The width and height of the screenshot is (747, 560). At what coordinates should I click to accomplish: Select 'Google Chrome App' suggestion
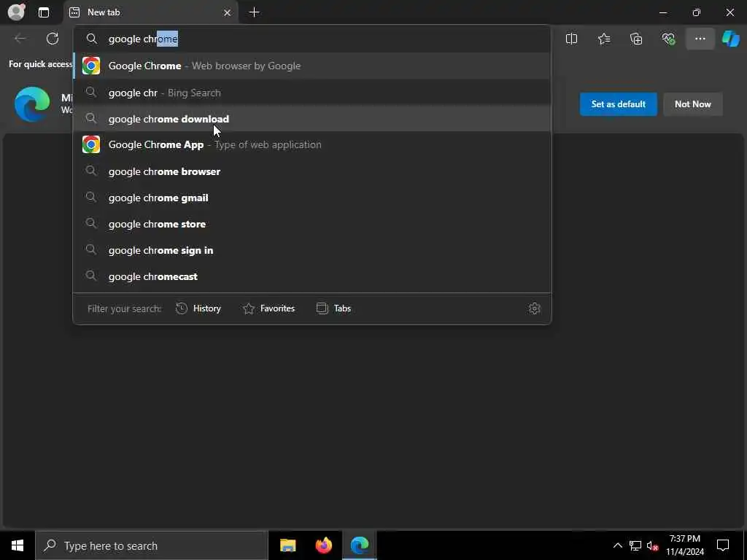[312, 144]
